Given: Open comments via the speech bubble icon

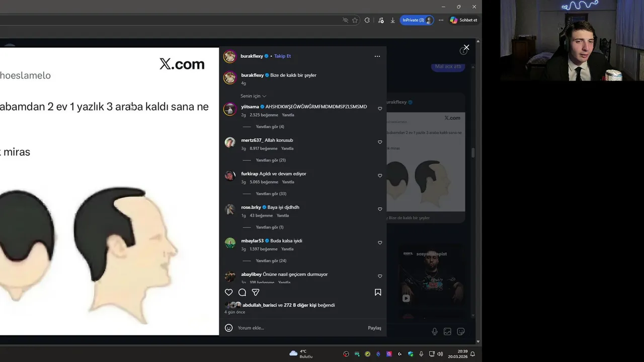Looking at the screenshot, I should point(242,292).
